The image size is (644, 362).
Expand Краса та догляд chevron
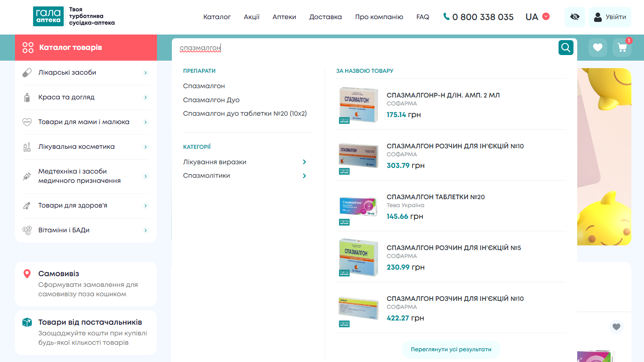click(x=146, y=97)
